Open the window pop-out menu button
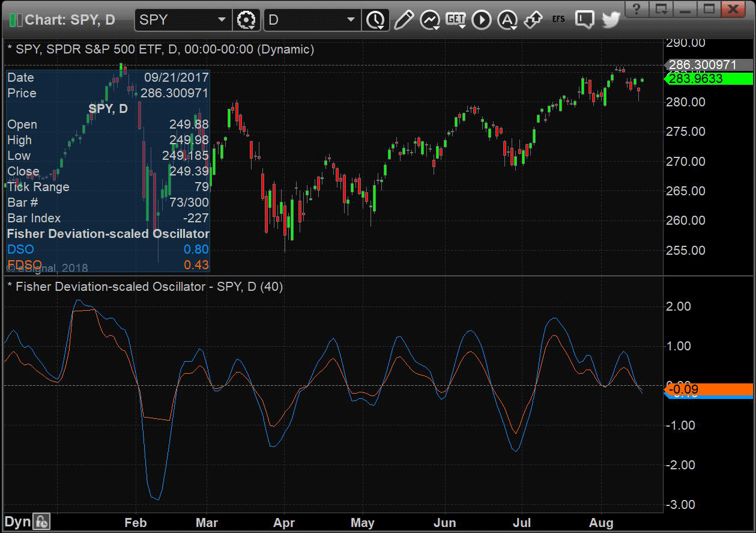756x533 pixels. click(661, 8)
